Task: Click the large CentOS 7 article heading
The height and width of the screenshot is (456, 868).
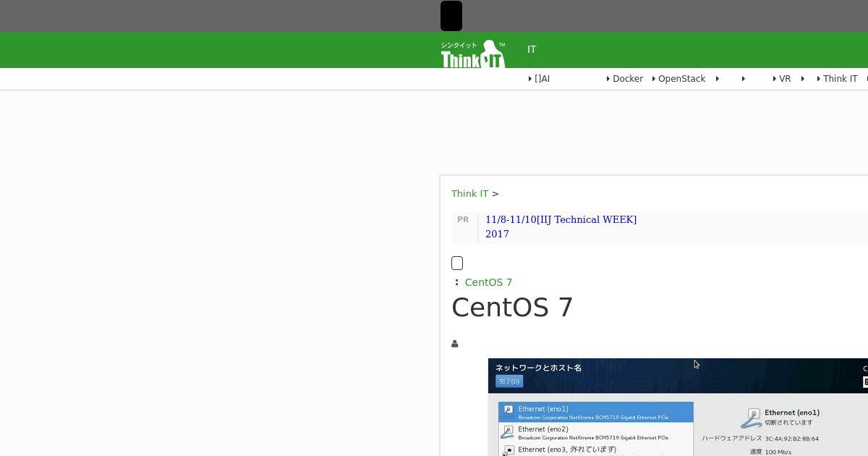Action: click(x=512, y=308)
